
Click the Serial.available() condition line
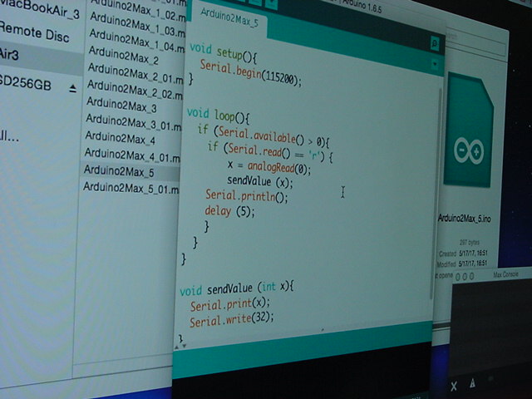click(x=264, y=136)
